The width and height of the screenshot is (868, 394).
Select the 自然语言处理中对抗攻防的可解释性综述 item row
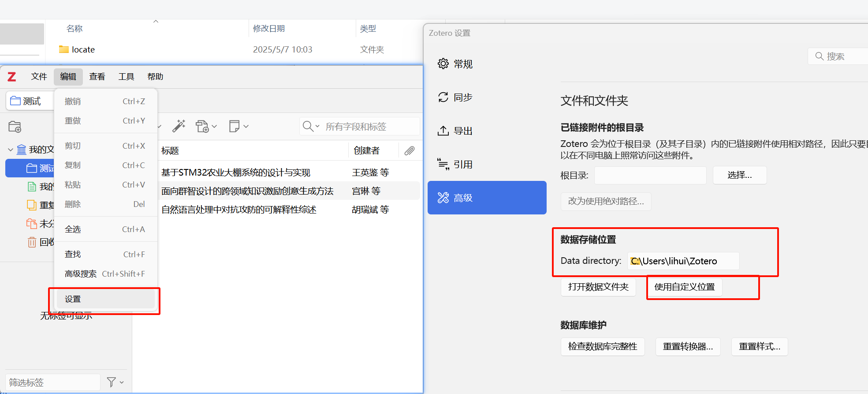239,210
